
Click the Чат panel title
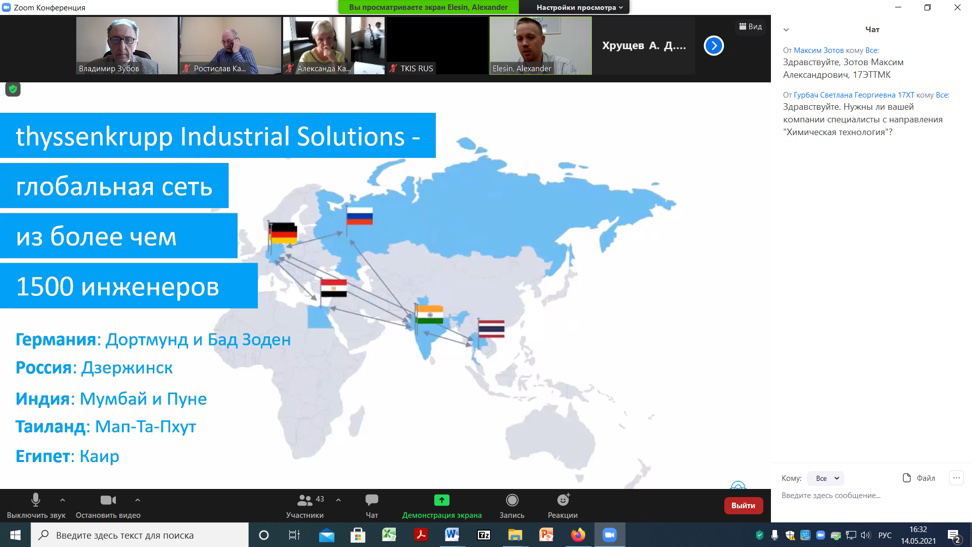tap(872, 30)
